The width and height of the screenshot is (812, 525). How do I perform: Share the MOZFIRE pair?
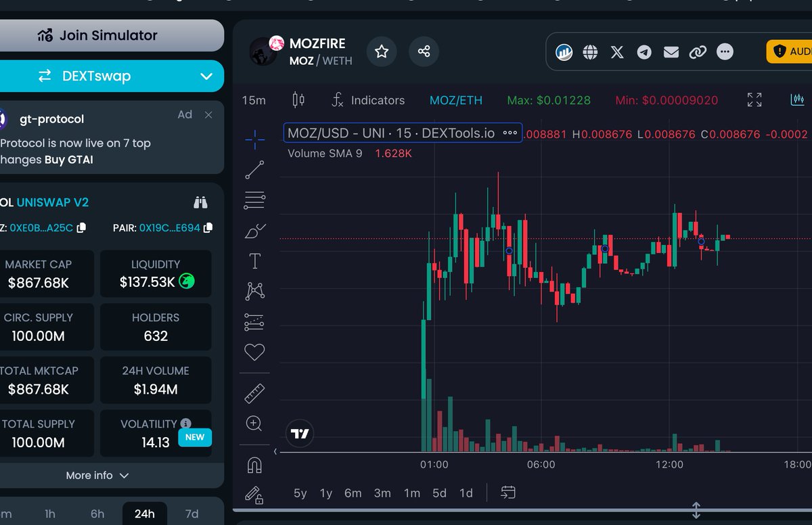pos(424,51)
